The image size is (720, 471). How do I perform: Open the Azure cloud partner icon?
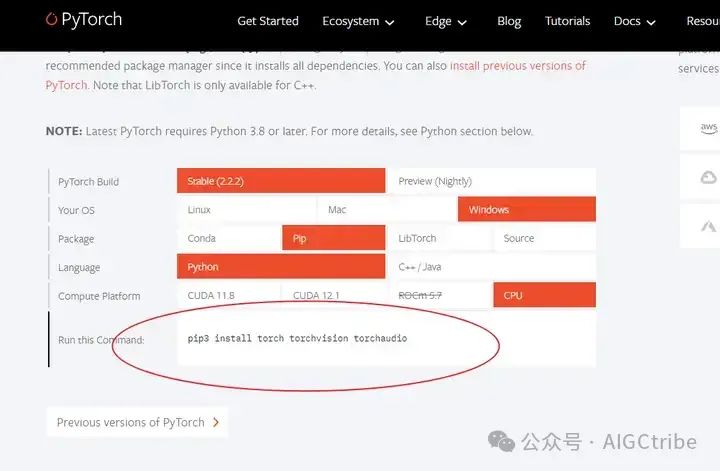pyautogui.click(x=708, y=227)
